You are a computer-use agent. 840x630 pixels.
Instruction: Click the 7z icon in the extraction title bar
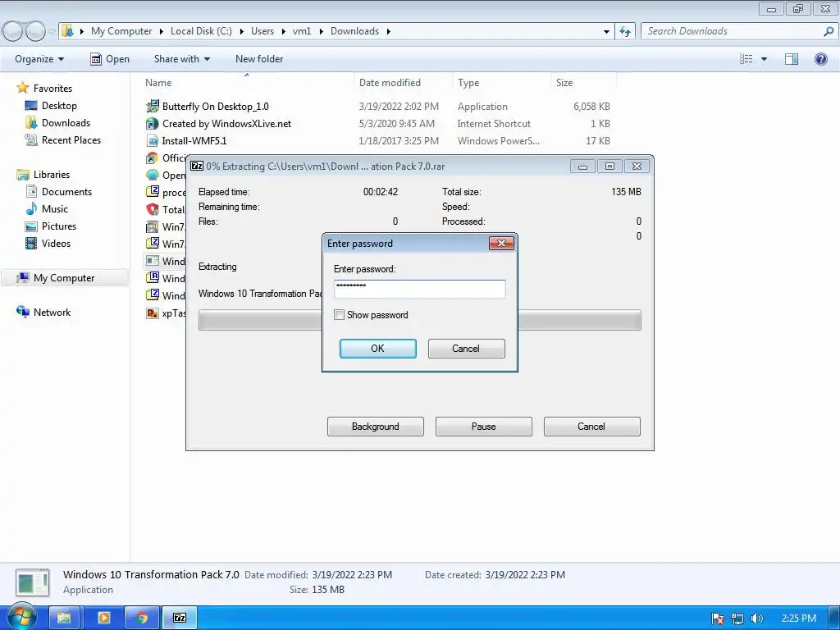[197, 166]
